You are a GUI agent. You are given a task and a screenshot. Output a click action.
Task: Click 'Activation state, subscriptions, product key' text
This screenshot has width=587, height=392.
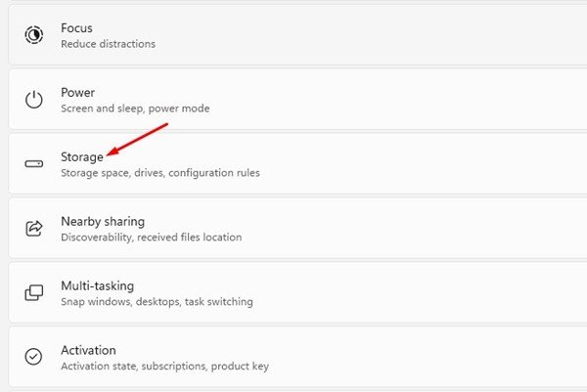164,367
